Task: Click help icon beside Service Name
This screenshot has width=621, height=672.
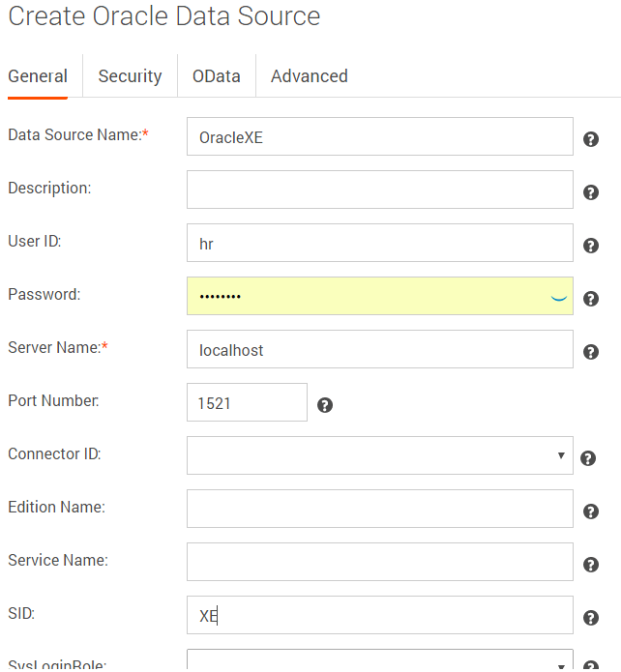Action: coord(591,565)
